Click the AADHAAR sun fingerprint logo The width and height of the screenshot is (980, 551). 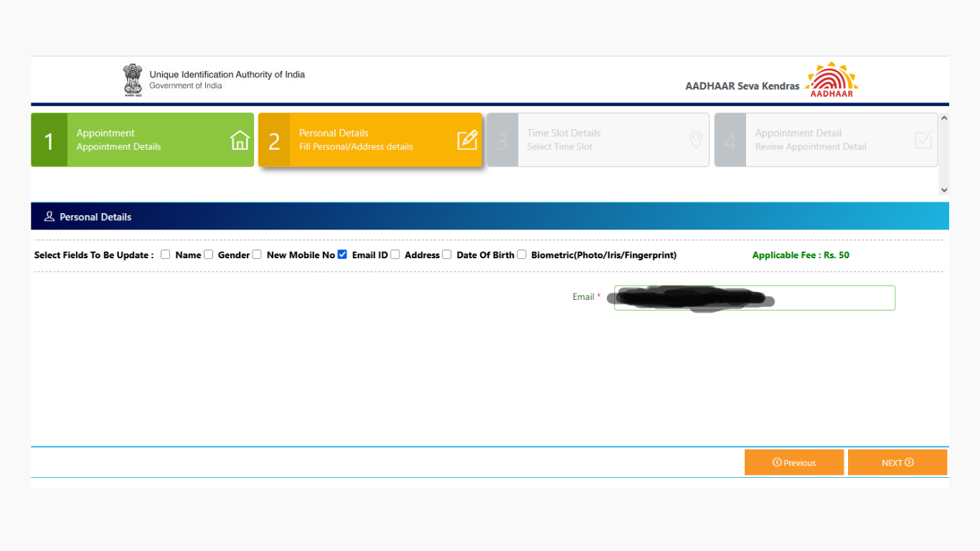click(831, 80)
